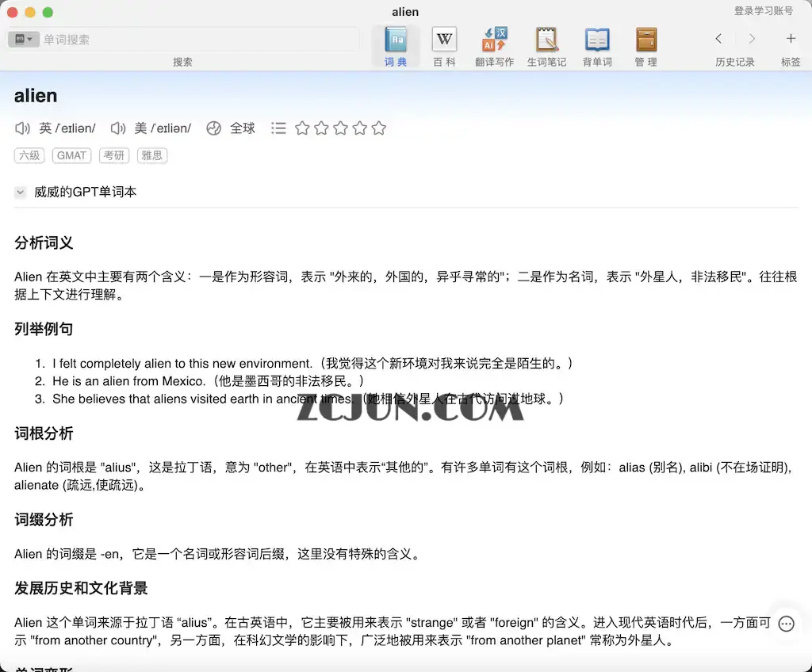
Task: Click the 登录学习账号 login link
Action: click(764, 11)
